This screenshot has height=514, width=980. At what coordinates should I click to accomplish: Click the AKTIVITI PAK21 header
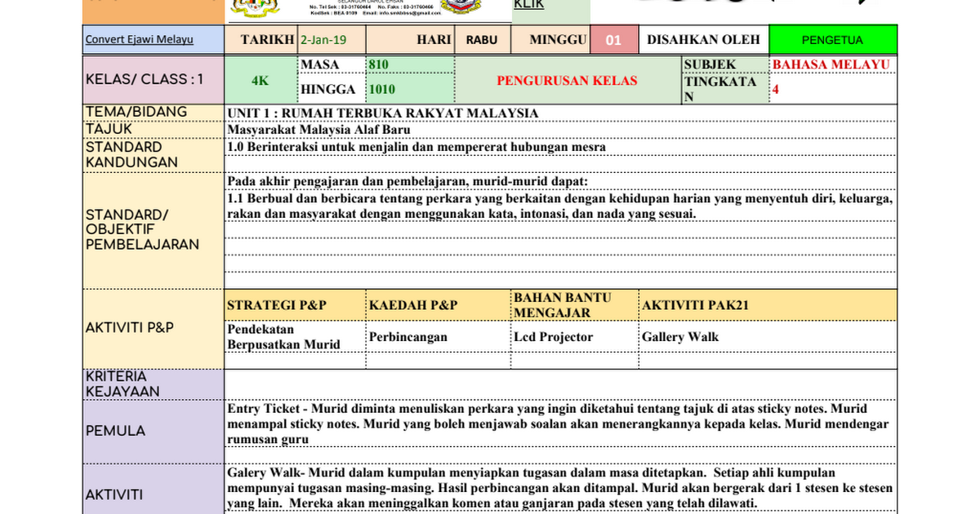pyautogui.click(x=768, y=305)
